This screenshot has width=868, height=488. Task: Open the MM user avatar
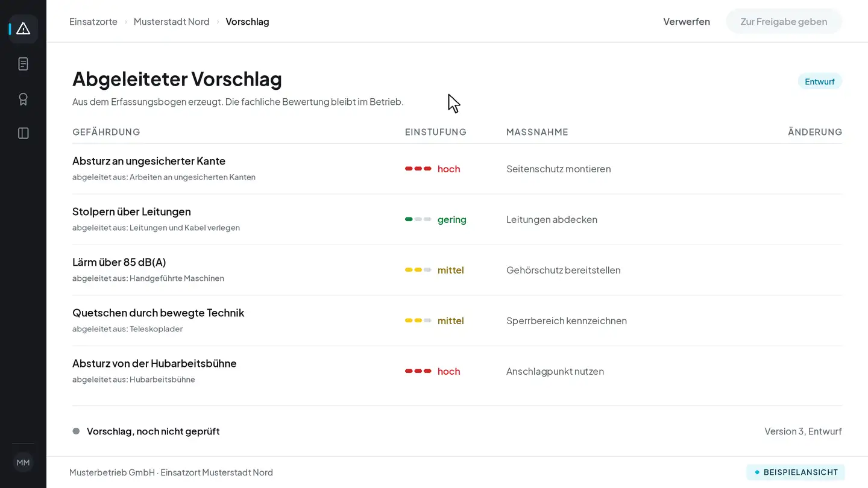point(23,463)
